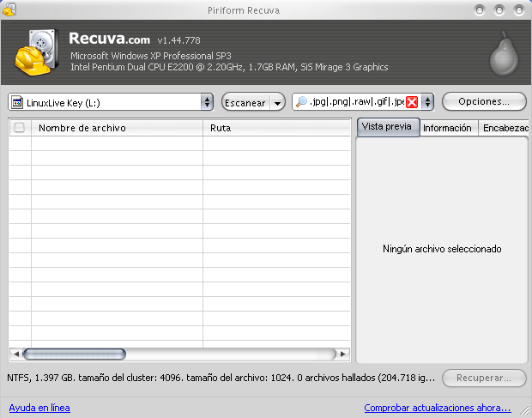Viewport: 532px width, 418px height.
Task: Click the scrollbar left arrow
Action: (15, 354)
